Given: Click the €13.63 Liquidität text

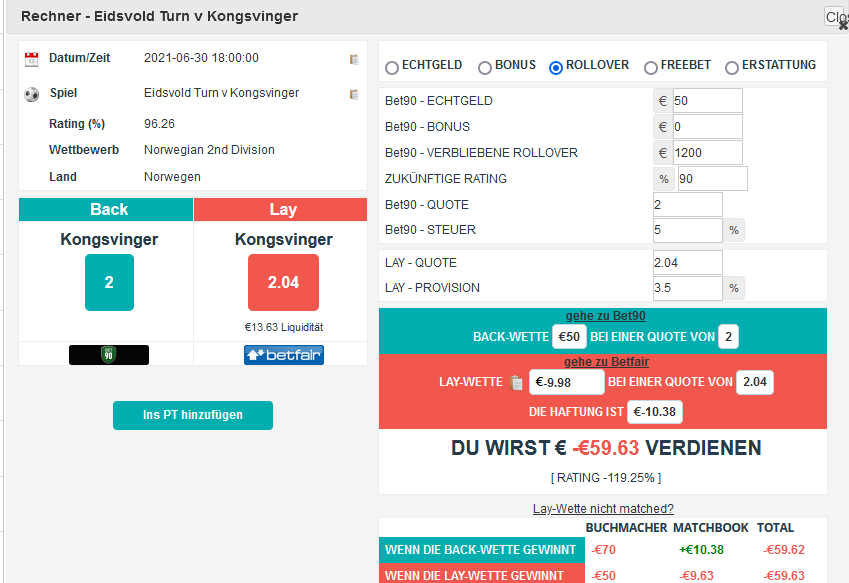Looking at the screenshot, I should click(284, 327).
